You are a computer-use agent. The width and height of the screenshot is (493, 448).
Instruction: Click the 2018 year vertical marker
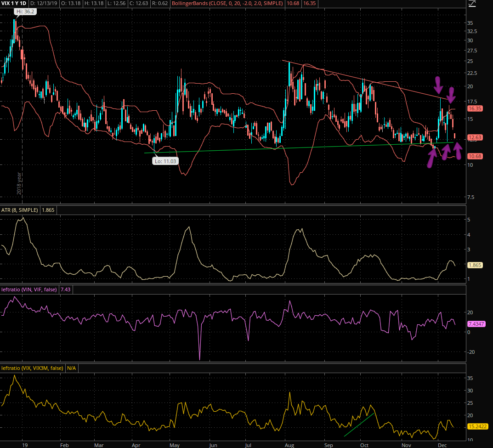tap(19, 184)
